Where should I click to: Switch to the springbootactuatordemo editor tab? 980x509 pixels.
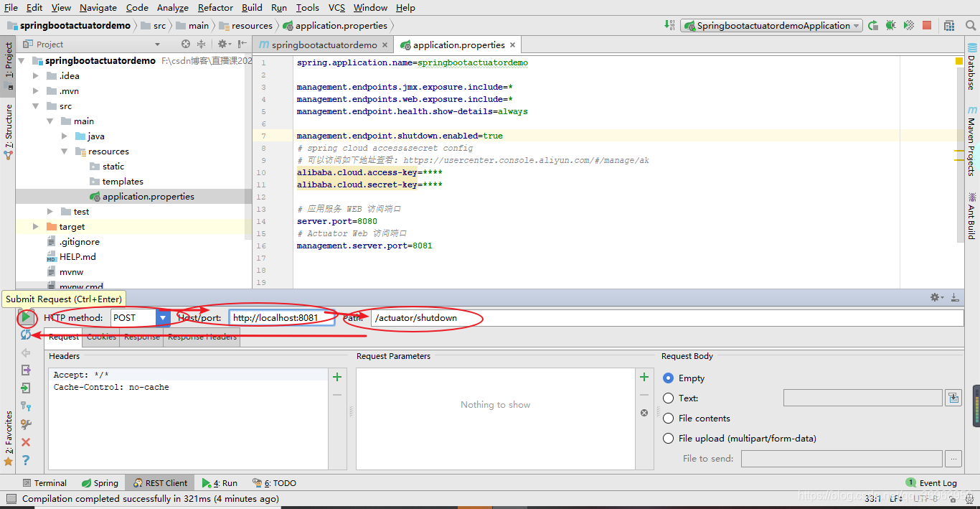coord(324,45)
